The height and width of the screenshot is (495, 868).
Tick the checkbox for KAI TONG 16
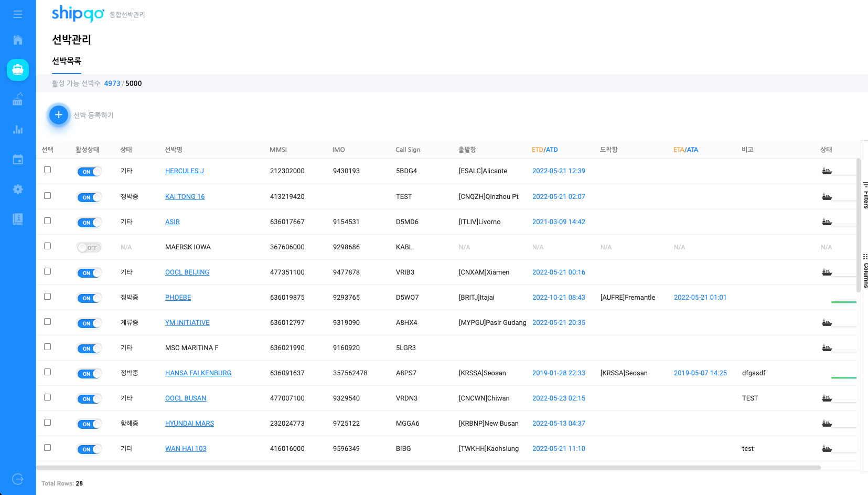coord(48,196)
